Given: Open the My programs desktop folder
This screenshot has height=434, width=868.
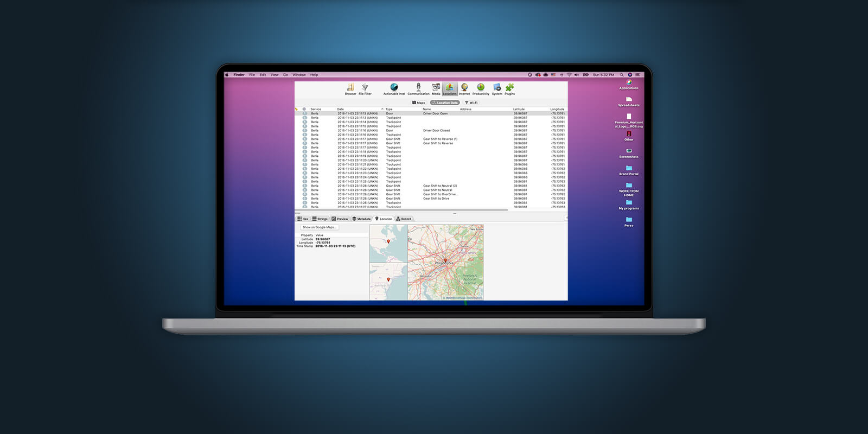Looking at the screenshot, I should pos(629,205).
